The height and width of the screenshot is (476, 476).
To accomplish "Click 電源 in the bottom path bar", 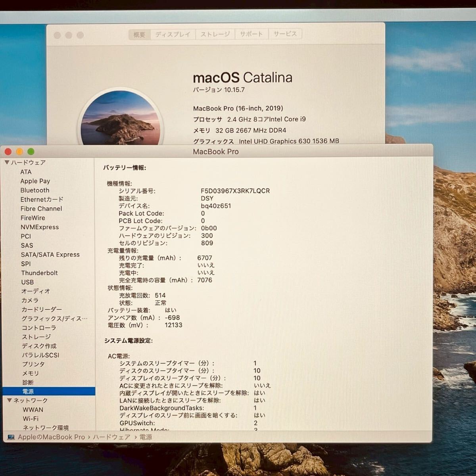I will click(x=146, y=437).
